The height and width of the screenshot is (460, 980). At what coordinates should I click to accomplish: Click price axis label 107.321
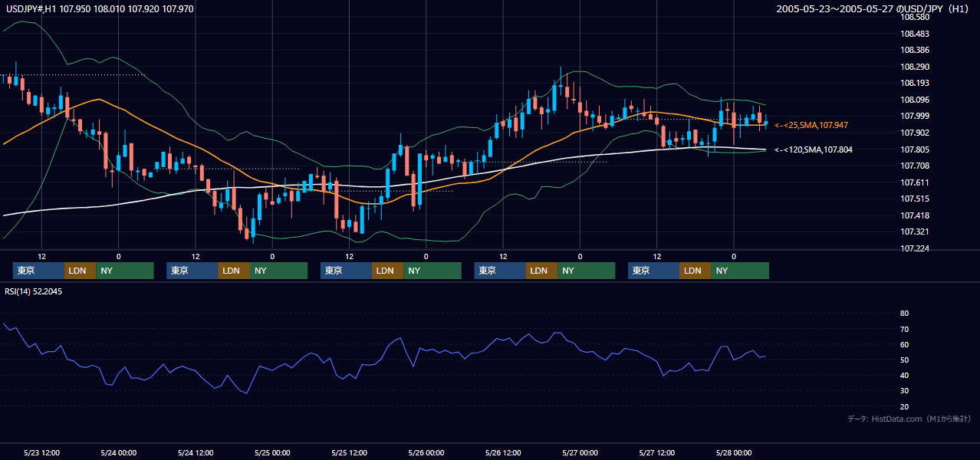(914, 232)
